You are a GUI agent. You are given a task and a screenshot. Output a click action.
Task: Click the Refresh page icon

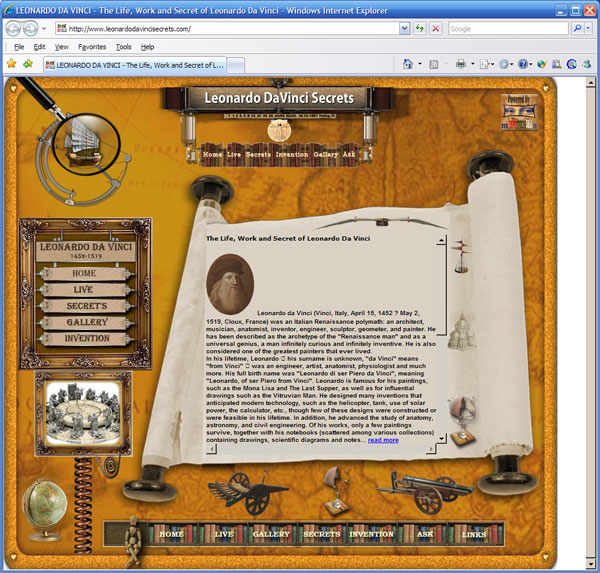pos(418,29)
